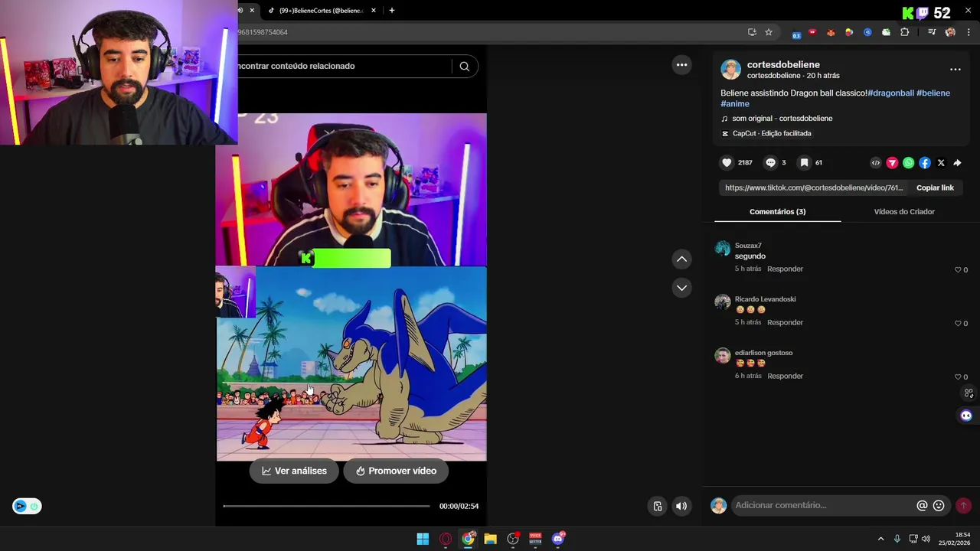
Task: Open the taskbar volume control
Action: tap(926, 539)
